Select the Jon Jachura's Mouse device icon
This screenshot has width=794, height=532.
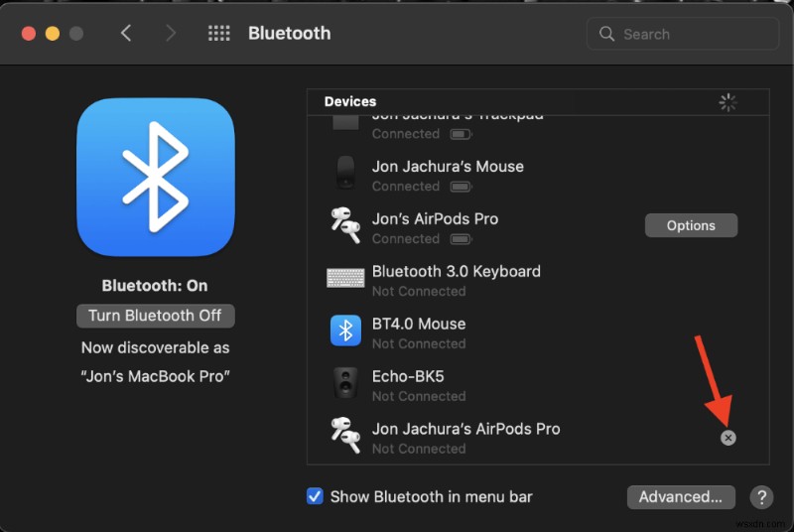(x=345, y=173)
